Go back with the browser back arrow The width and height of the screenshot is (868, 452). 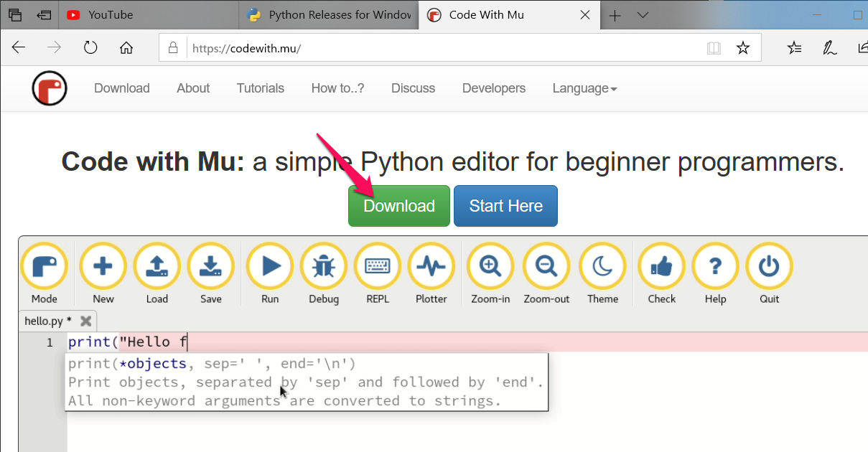[19, 48]
